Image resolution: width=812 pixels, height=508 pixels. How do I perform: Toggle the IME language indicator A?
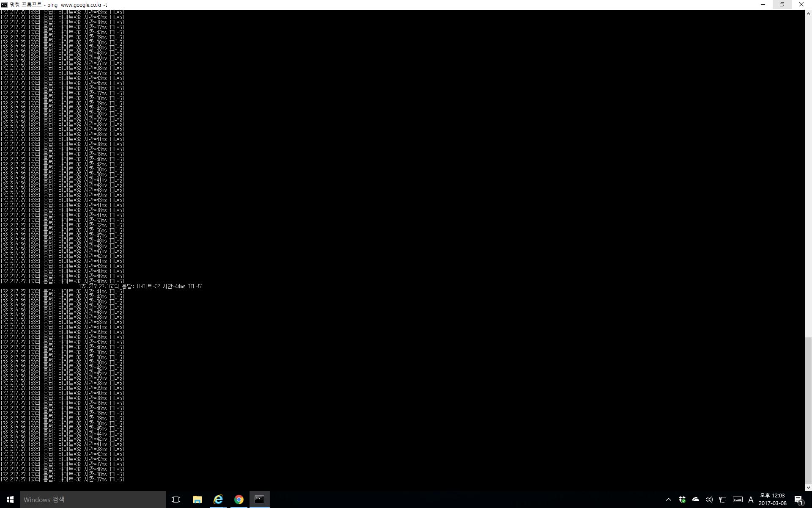point(751,500)
